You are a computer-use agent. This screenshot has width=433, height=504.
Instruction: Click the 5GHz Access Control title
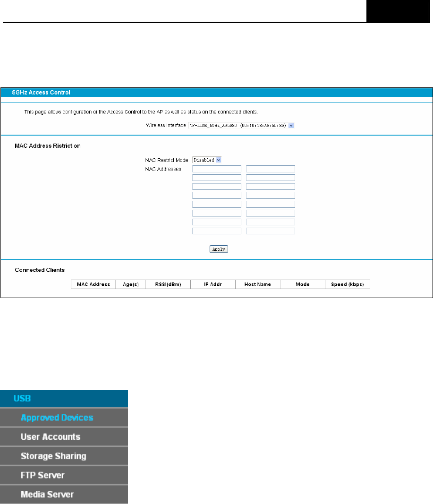click(x=41, y=93)
